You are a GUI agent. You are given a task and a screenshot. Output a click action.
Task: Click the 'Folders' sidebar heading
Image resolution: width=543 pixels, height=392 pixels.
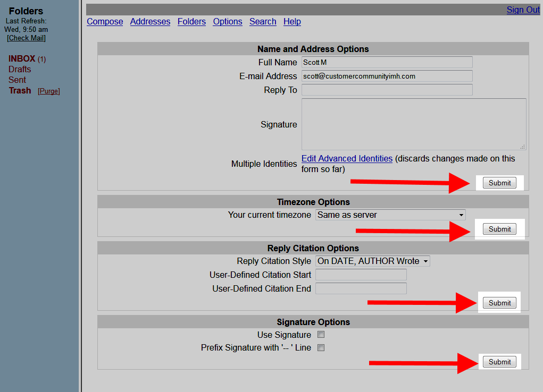pyautogui.click(x=26, y=11)
